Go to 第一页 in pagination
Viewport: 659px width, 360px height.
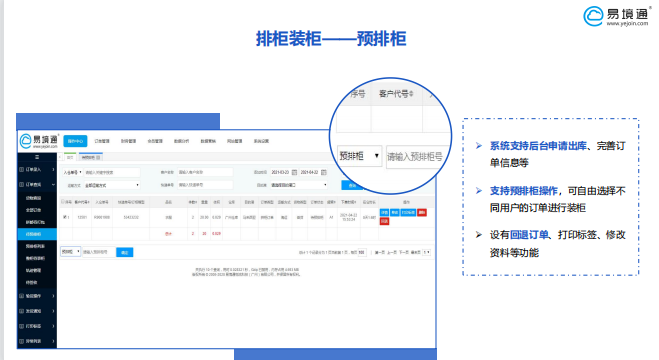[x=379, y=252]
